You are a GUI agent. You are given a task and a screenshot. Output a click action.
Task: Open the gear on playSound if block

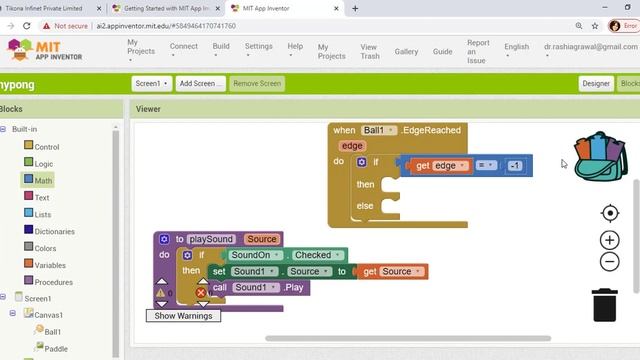(187, 255)
